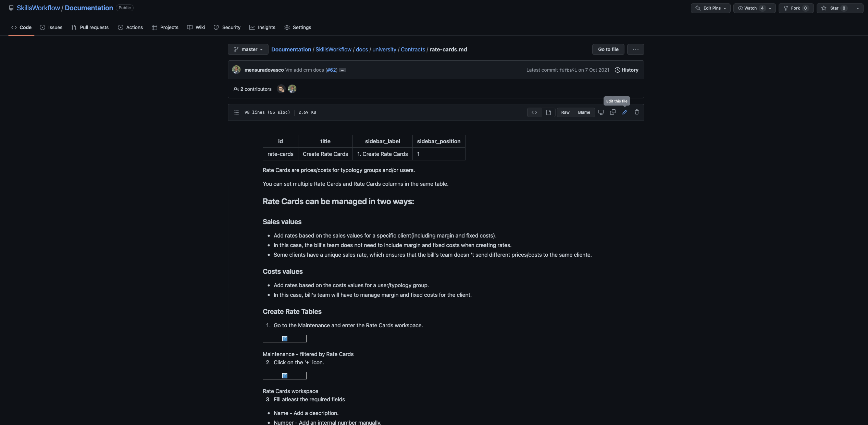
Task: Open this file in GitHub Desktop
Action: click(x=601, y=112)
